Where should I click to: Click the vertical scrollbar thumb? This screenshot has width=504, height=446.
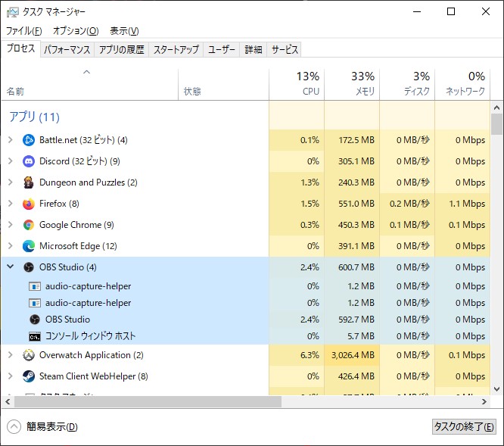tap(496, 124)
